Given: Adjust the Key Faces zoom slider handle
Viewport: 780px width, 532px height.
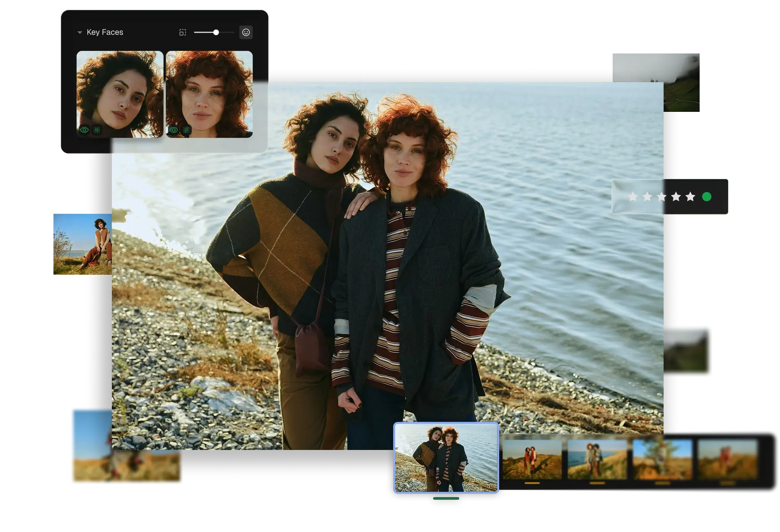Looking at the screenshot, I should 216,32.
